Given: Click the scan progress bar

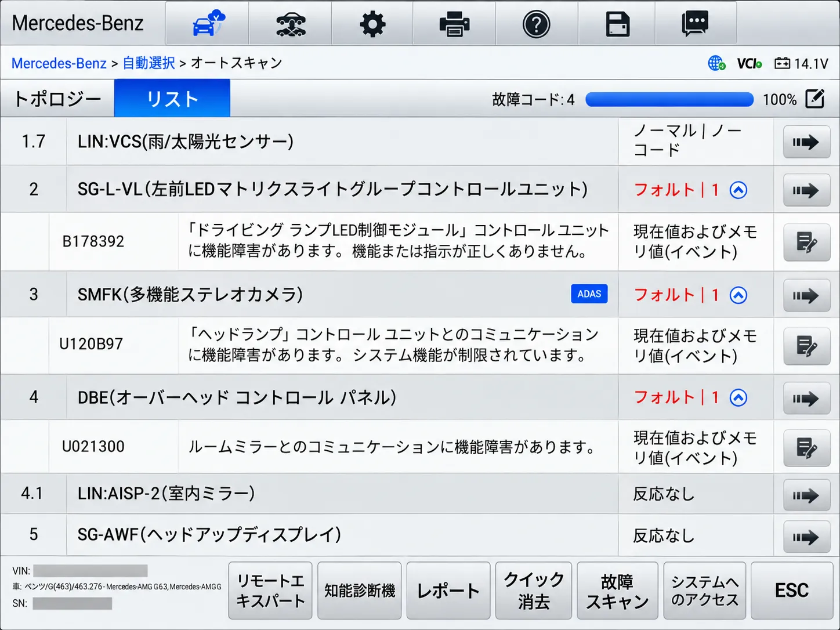Looking at the screenshot, I should click(669, 100).
